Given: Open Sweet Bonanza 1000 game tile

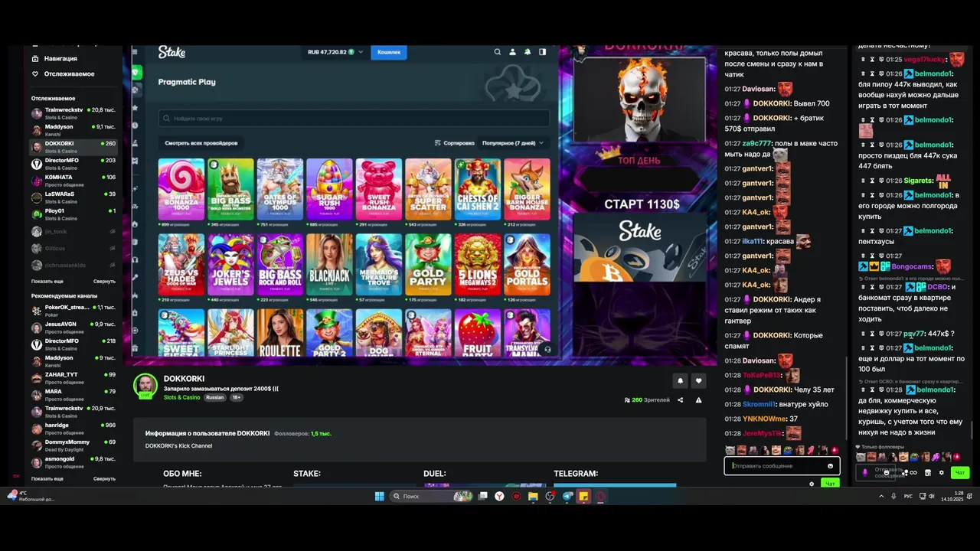Looking at the screenshot, I should pos(181,189).
